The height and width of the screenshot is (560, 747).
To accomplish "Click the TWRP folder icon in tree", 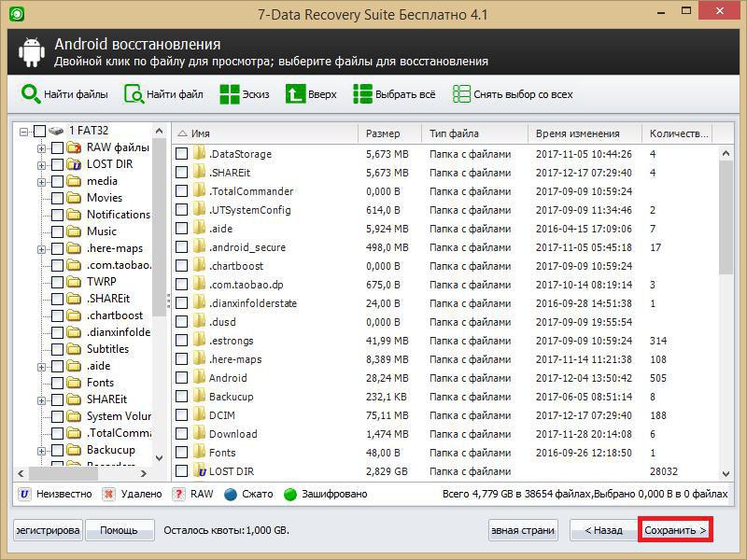I will click(74, 282).
